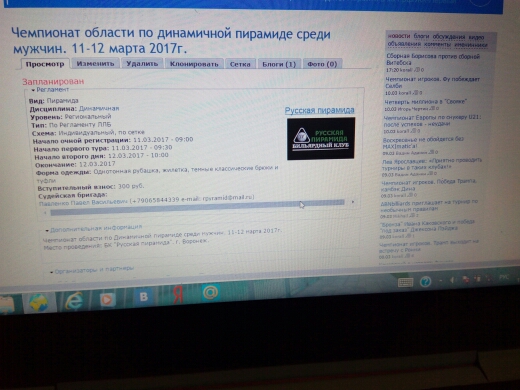Select the комменты sidebar tab
This screenshot has width=520, height=390.
point(437,44)
